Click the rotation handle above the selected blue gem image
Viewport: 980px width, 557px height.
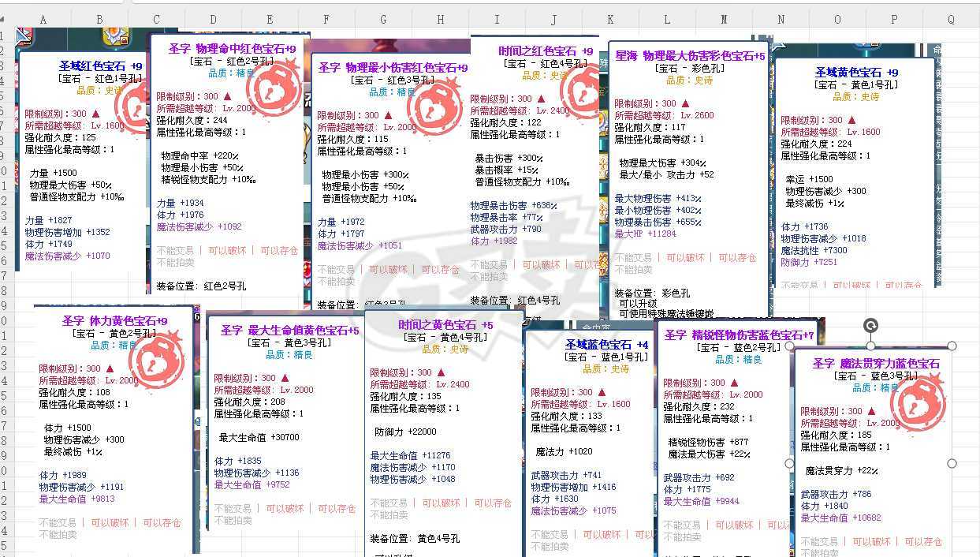[x=871, y=326]
